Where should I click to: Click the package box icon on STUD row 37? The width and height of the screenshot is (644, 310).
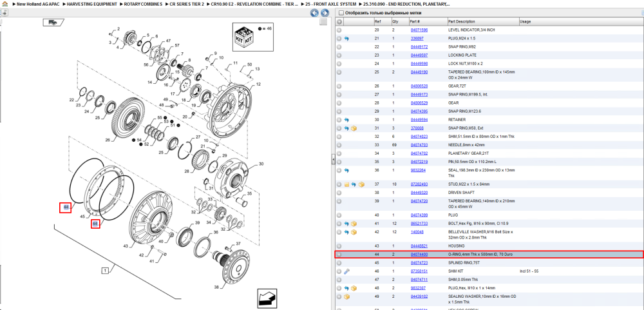point(361,184)
